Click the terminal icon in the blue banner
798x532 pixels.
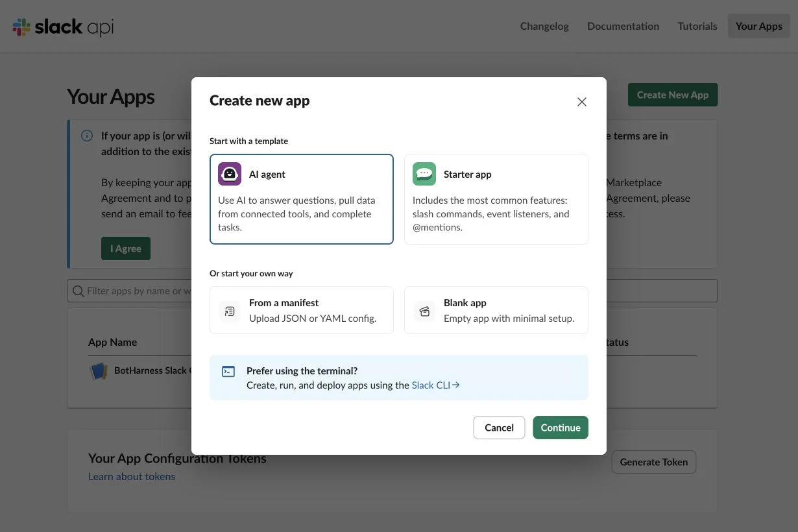(228, 372)
